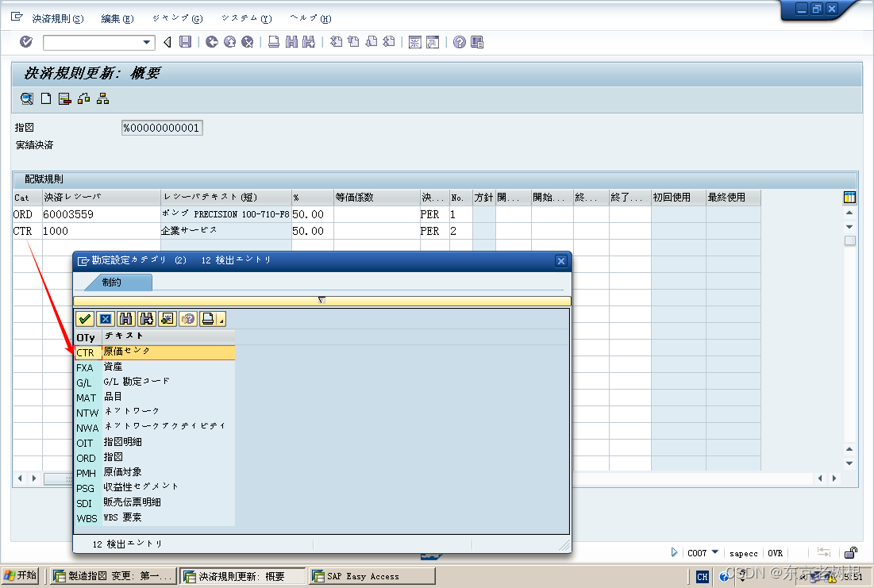
Task: Click the Delete Rule icon with red bar
Action: coord(64,98)
